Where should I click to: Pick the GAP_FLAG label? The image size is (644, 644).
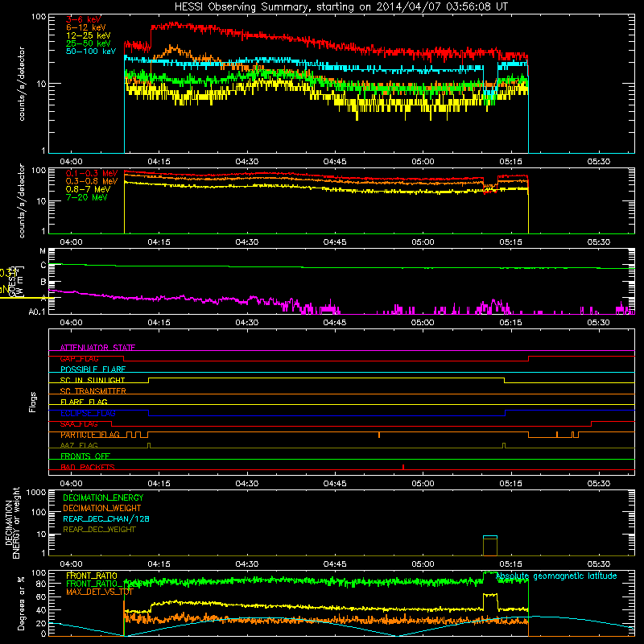[x=79, y=358]
